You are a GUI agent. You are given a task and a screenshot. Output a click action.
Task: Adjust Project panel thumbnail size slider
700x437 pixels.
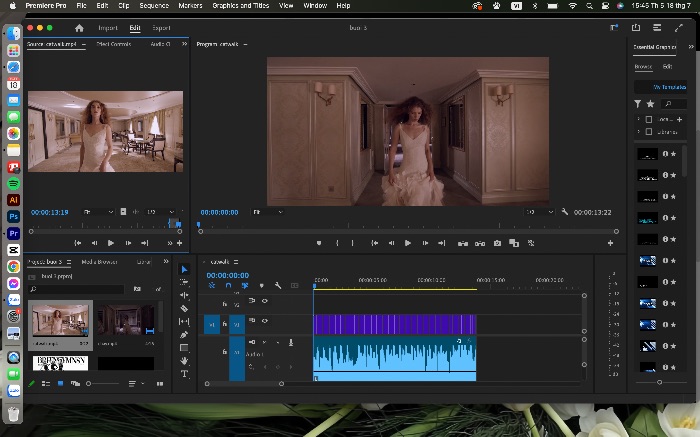104,384
